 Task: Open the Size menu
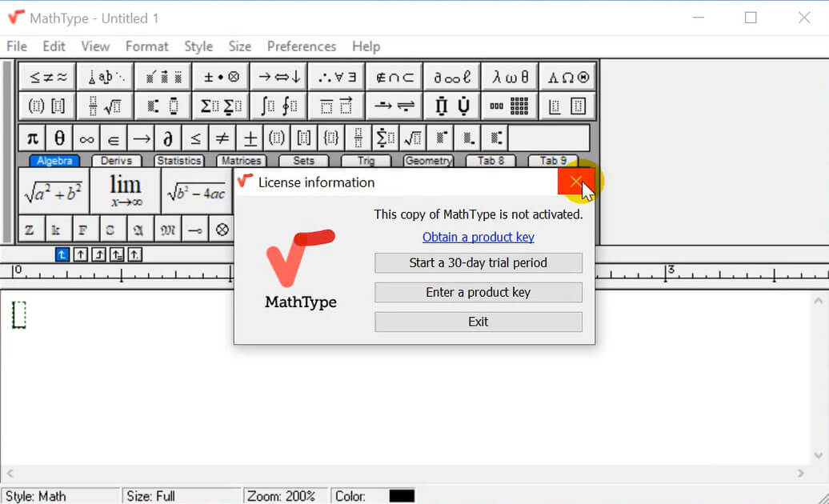coord(239,46)
